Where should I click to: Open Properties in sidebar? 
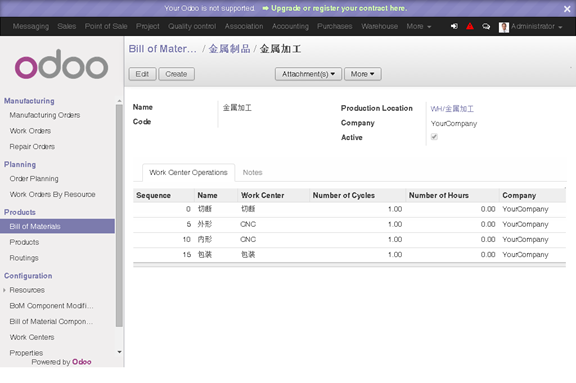[x=26, y=353]
